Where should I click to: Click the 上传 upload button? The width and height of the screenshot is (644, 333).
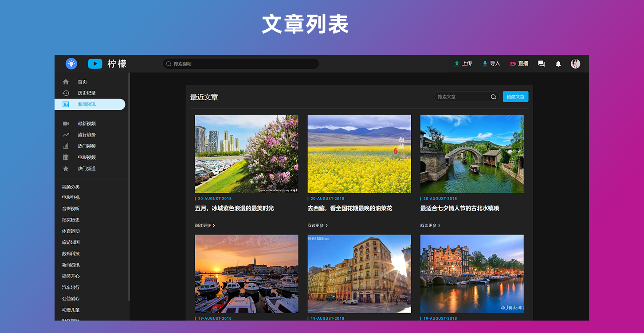[x=463, y=64]
